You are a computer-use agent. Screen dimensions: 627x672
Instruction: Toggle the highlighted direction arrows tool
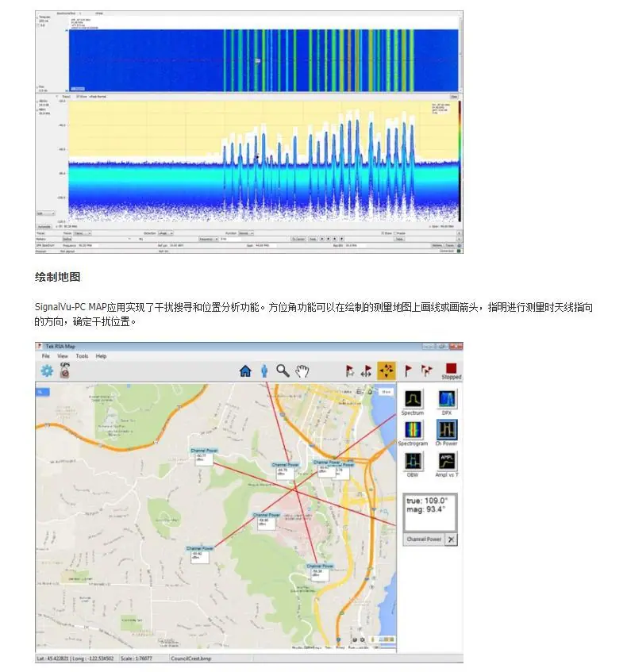387,371
